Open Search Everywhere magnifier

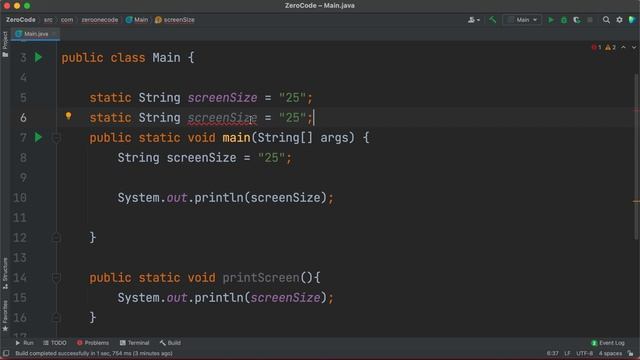(x=606, y=20)
